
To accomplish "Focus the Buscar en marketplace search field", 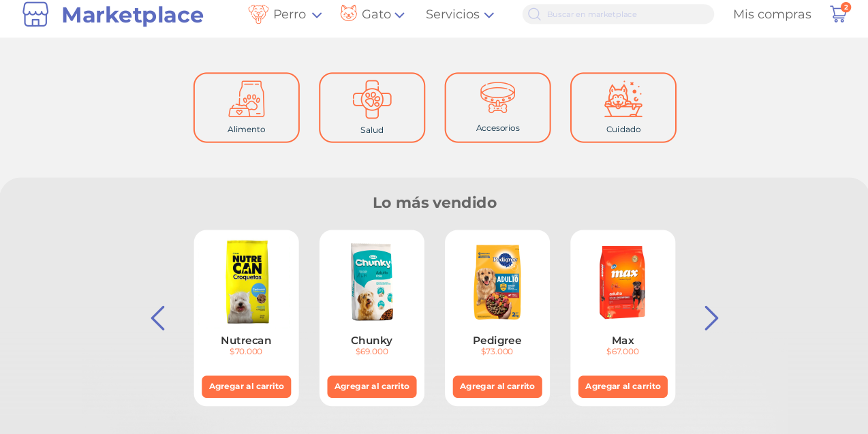I will [619, 14].
